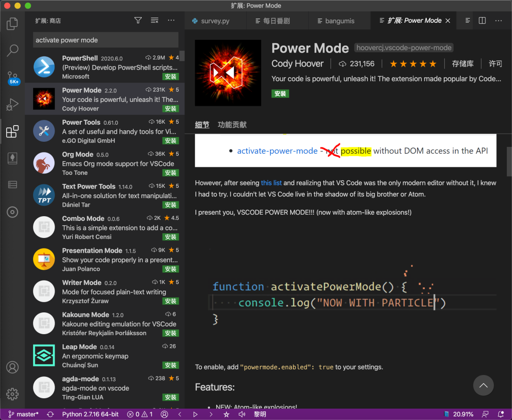Select Writer Mode extension entry
512x420 pixels.
point(104,292)
